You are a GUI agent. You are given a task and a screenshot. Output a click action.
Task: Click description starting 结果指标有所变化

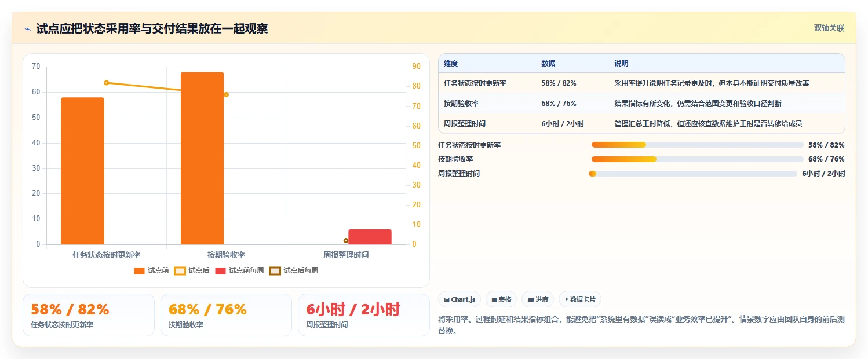[698, 104]
